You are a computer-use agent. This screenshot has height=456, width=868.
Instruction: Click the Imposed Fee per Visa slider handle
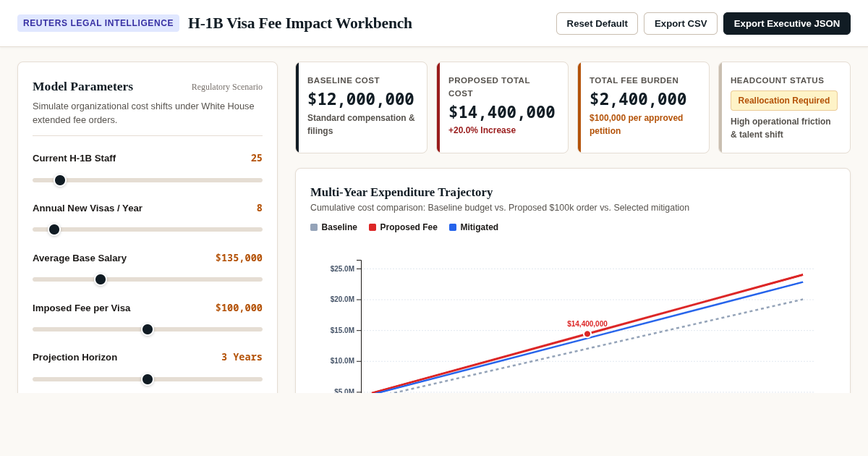coord(148,329)
